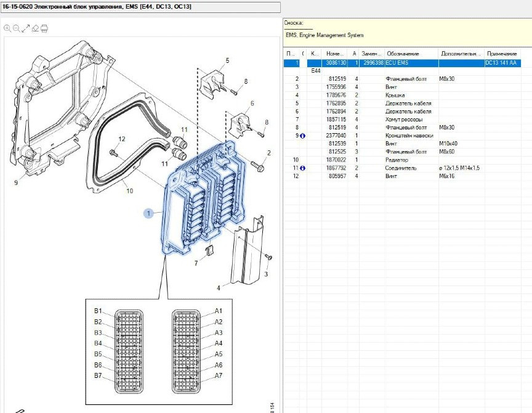Open info icon for position 9 row

(303, 136)
